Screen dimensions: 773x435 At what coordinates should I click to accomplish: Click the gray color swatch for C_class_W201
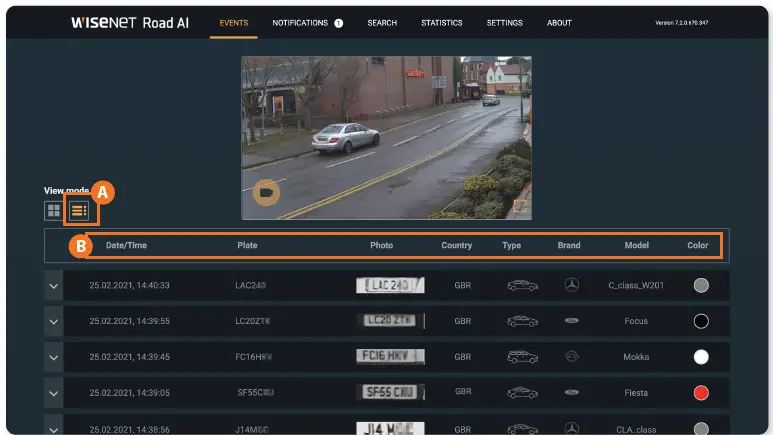[701, 286]
